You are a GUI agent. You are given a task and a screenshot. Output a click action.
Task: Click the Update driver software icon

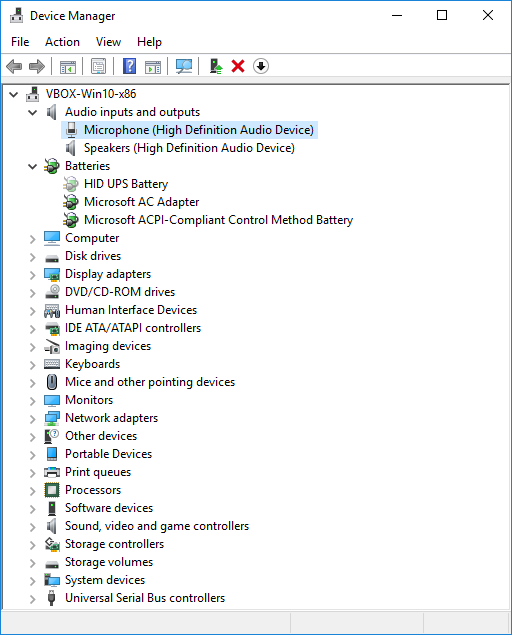point(215,66)
